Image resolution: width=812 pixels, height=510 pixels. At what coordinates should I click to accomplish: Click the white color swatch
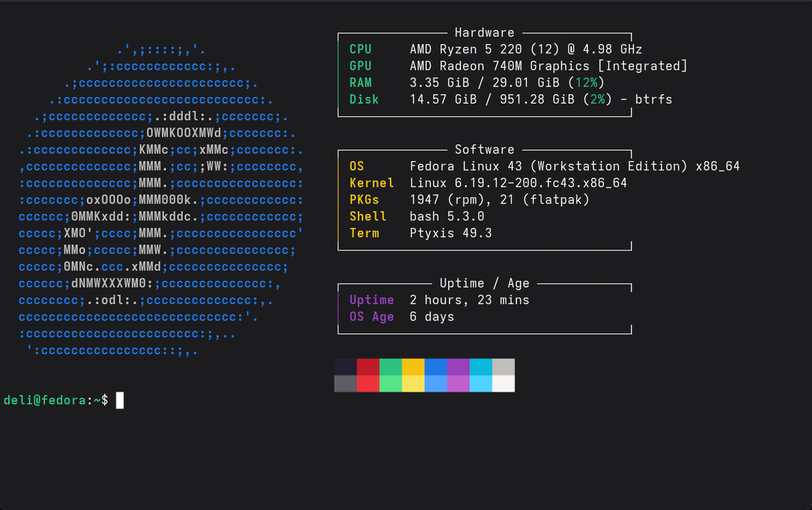pyautogui.click(x=503, y=384)
